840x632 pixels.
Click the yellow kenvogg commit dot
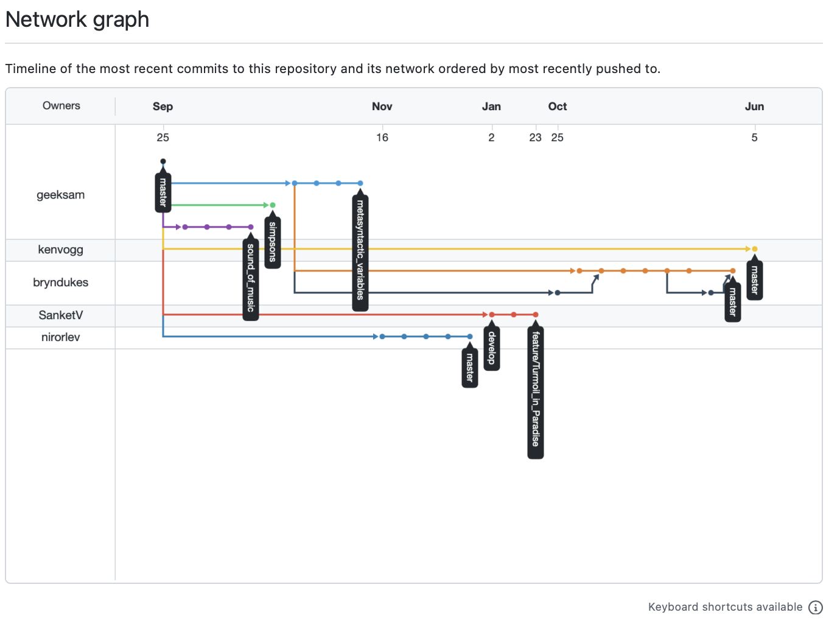[x=755, y=249]
